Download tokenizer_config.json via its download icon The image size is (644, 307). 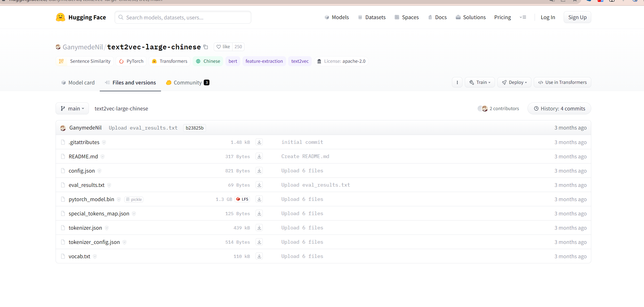(259, 242)
